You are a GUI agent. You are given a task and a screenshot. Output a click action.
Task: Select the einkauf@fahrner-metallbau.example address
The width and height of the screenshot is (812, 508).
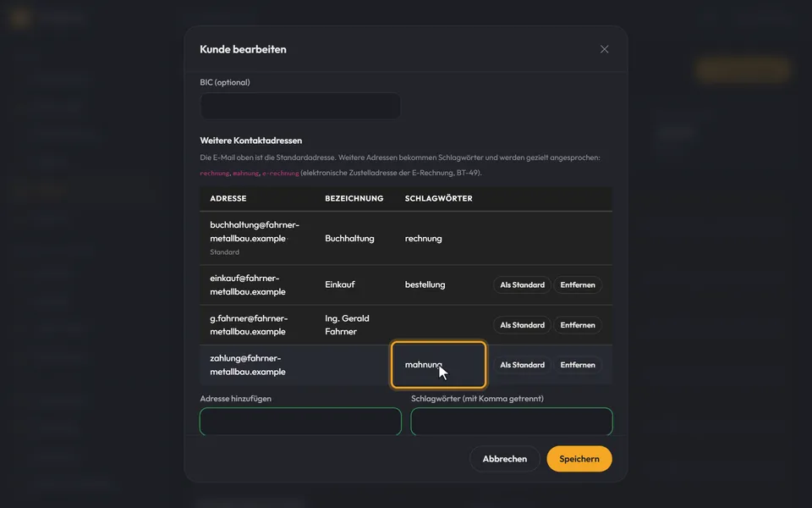pyautogui.click(x=248, y=284)
